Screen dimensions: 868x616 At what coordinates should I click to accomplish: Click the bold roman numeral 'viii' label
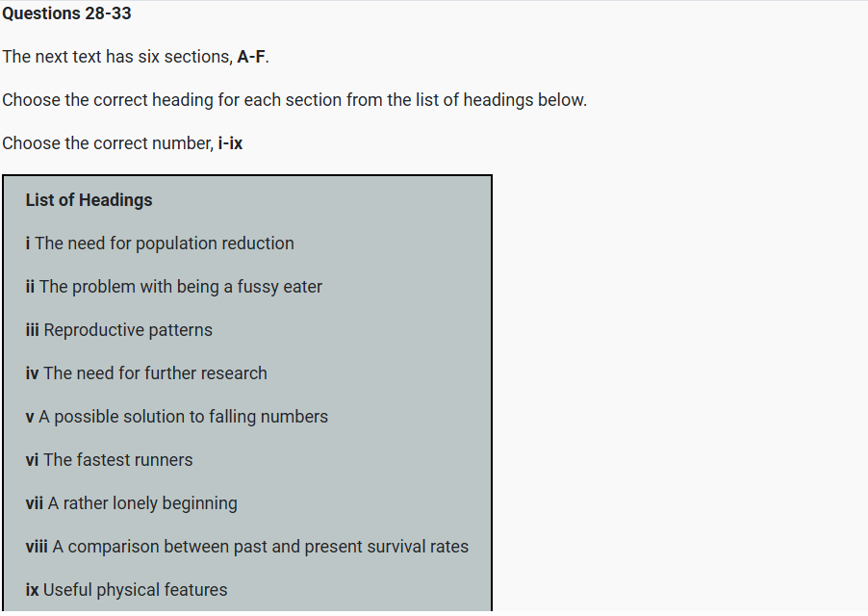(37, 547)
